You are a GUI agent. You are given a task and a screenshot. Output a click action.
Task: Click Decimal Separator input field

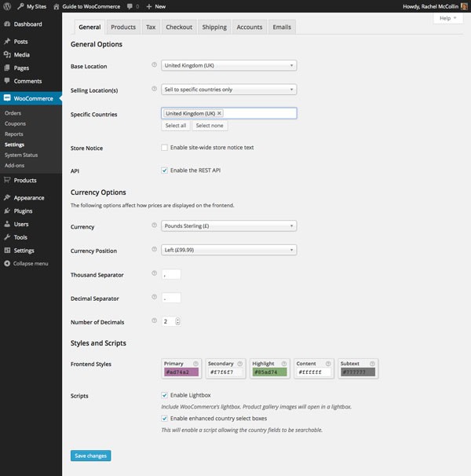[171, 298]
